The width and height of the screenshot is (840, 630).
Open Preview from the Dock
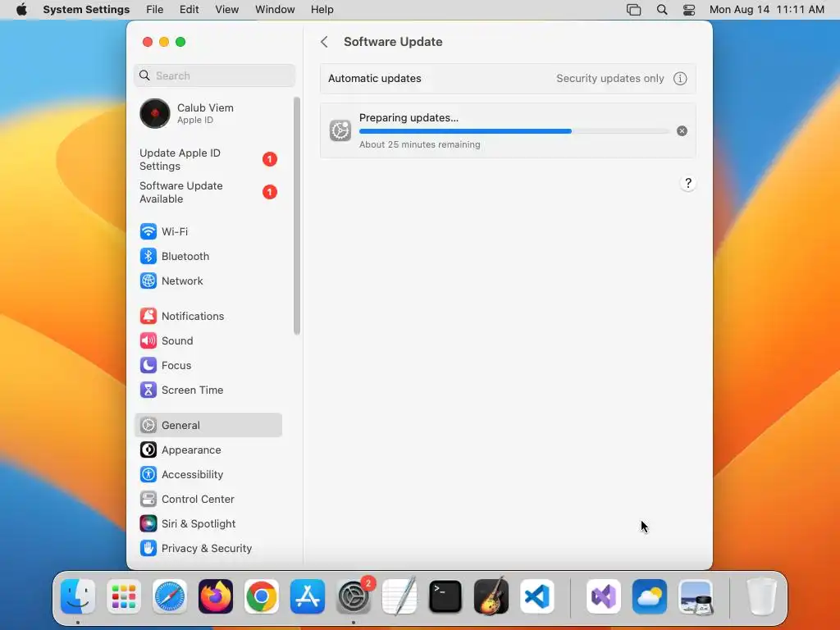point(696,596)
